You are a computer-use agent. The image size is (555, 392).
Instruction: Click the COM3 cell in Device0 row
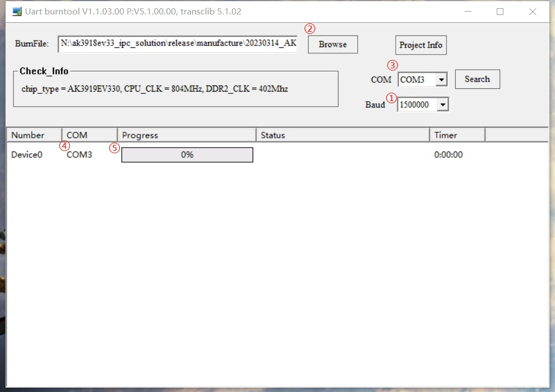(x=79, y=155)
